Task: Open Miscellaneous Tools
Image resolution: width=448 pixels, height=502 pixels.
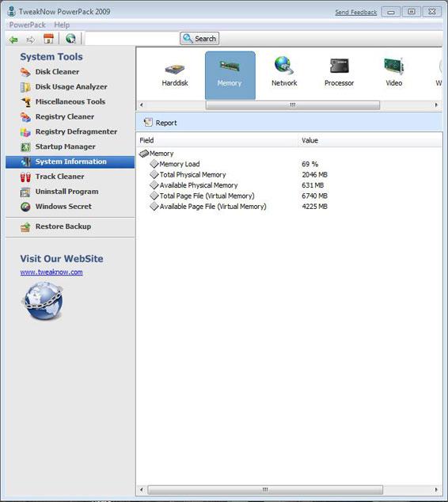Action: (63, 102)
